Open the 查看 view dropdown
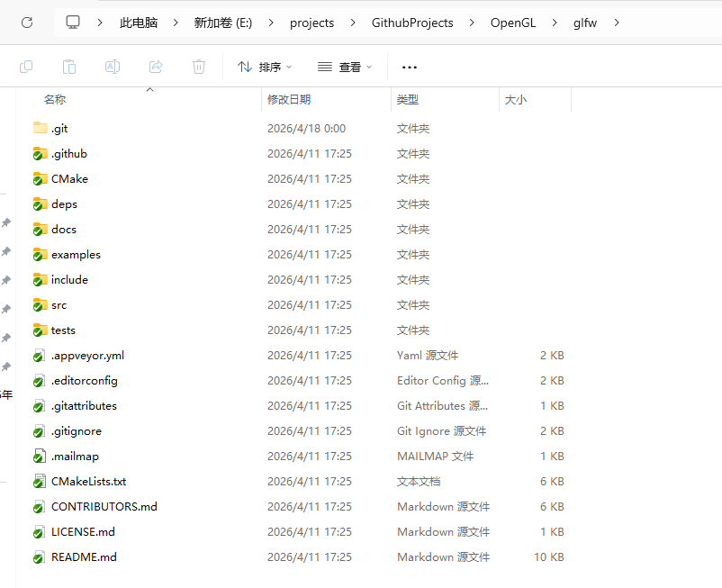The height and width of the screenshot is (588, 722). coord(345,68)
